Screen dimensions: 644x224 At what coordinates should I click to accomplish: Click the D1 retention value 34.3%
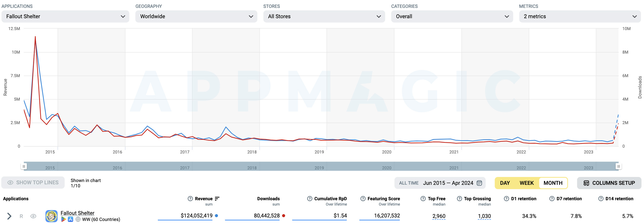point(529,216)
